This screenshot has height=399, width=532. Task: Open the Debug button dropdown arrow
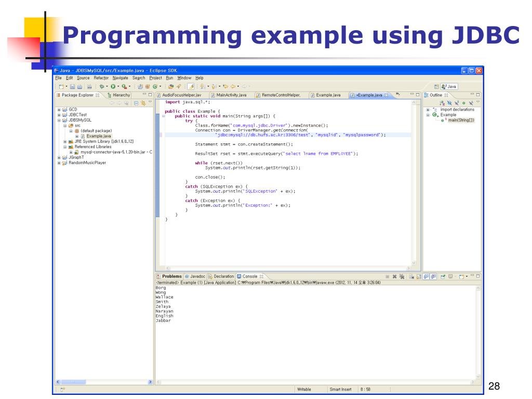click(107, 87)
